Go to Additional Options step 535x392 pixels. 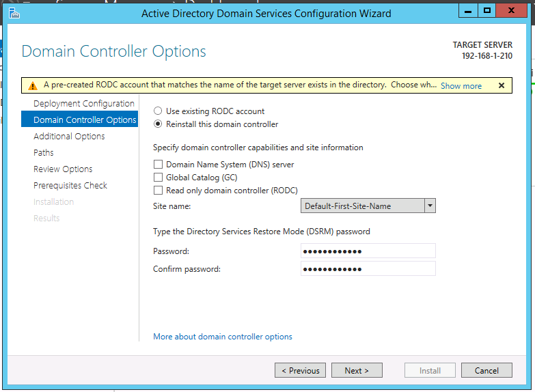(x=69, y=136)
